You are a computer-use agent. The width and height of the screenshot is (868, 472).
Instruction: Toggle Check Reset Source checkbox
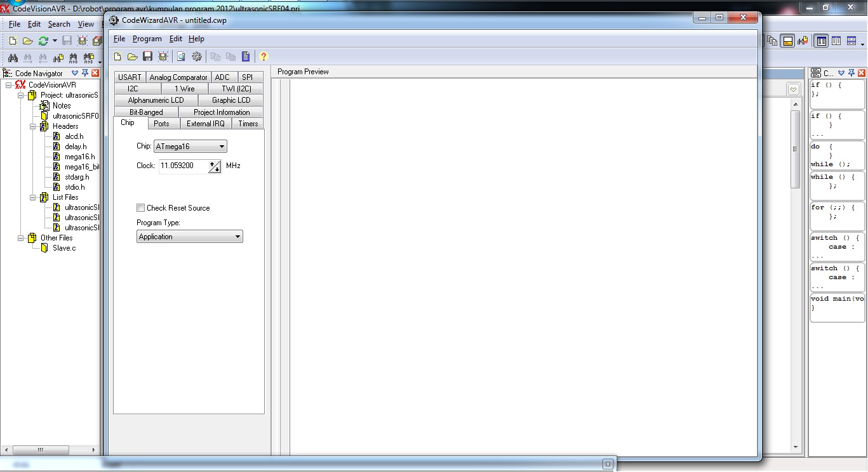point(141,208)
